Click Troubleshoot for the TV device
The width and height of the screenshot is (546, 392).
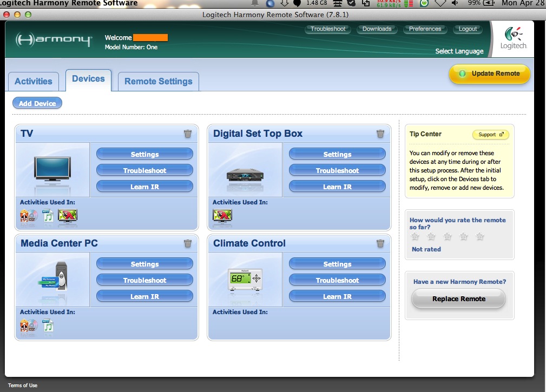[144, 170]
